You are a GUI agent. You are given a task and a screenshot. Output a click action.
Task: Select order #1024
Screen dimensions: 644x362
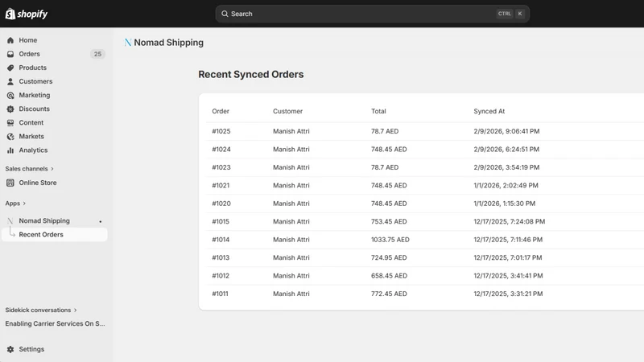221,150
